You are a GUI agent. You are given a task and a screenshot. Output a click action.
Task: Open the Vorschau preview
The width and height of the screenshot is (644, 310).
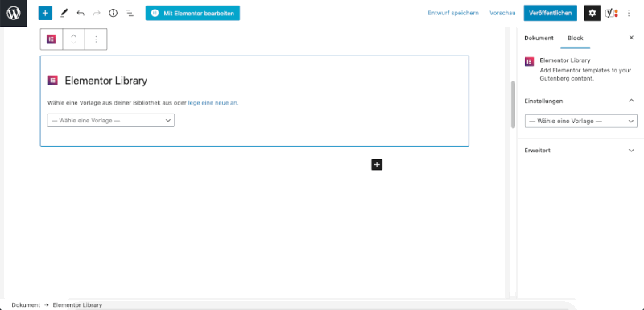click(502, 13)
